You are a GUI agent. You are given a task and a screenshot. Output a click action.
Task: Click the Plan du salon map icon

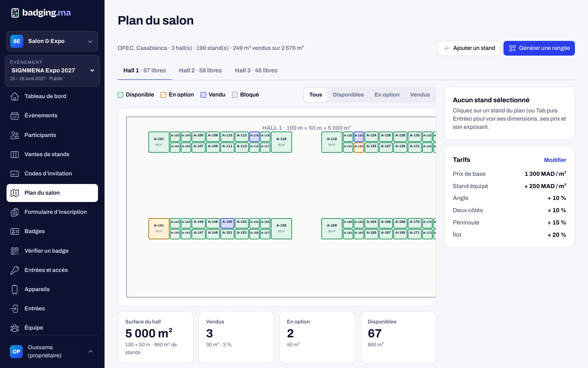point(14,193)
